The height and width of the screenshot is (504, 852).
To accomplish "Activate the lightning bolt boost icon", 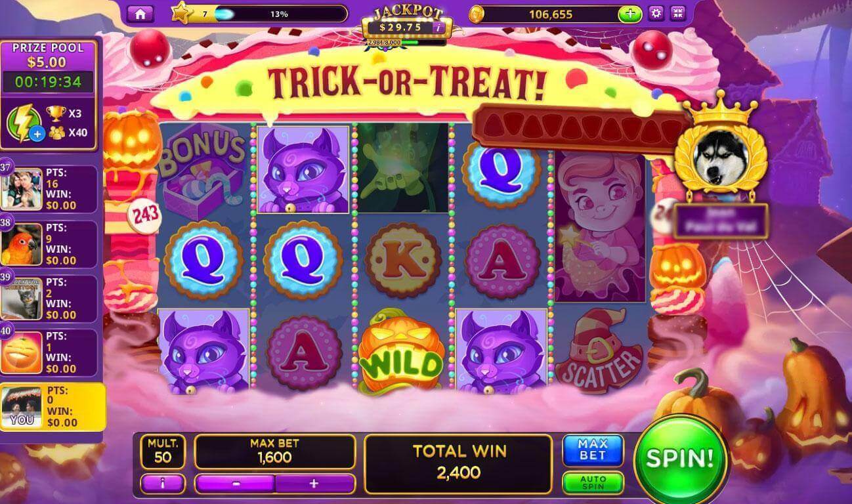I will [x=24, y=123].
